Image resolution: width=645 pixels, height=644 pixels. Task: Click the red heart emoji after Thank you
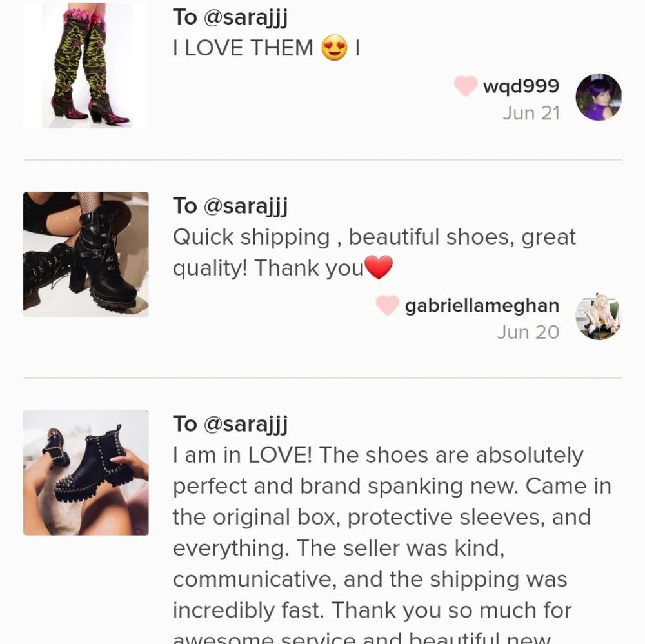(379, 268)
